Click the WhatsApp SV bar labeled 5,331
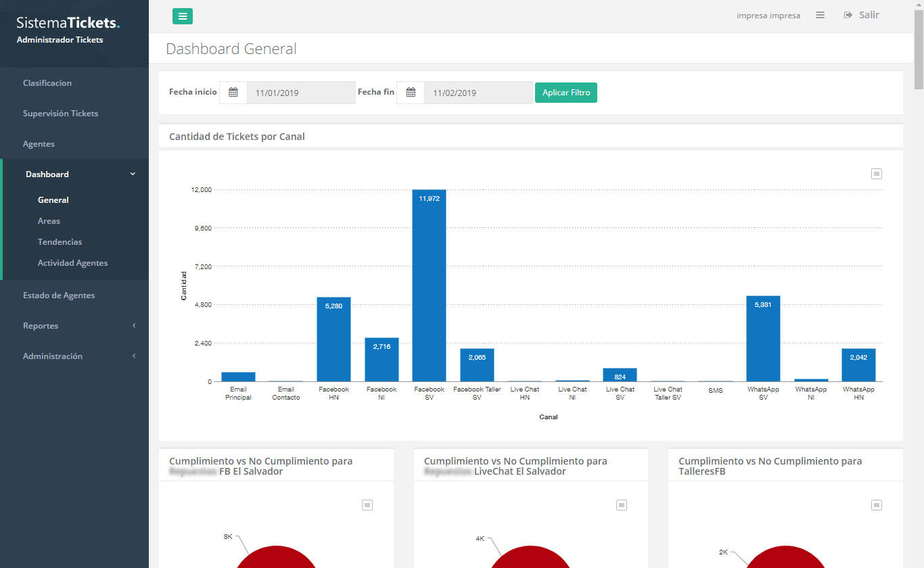924x568 pixels. pos(763,339)
